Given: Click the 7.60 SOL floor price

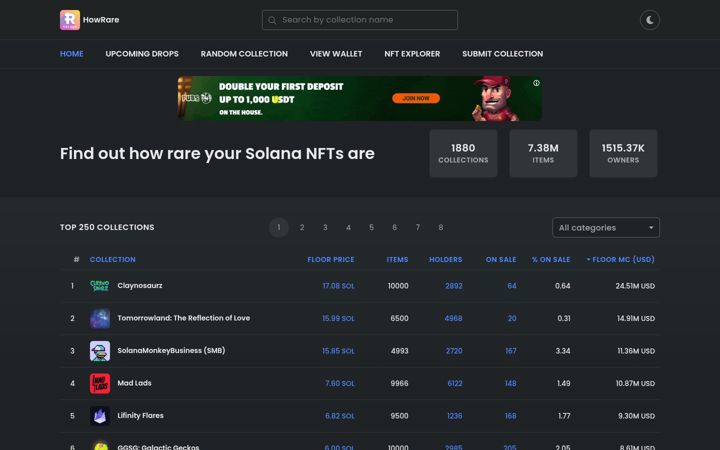Looking at the screenshot, I should pyautogui.click(x=340, y=383).
